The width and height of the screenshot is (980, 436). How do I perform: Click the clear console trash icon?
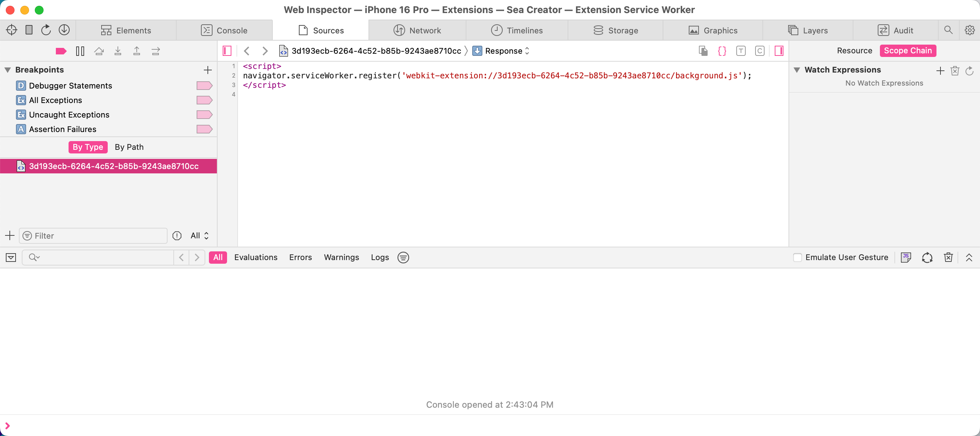point(948,258)
